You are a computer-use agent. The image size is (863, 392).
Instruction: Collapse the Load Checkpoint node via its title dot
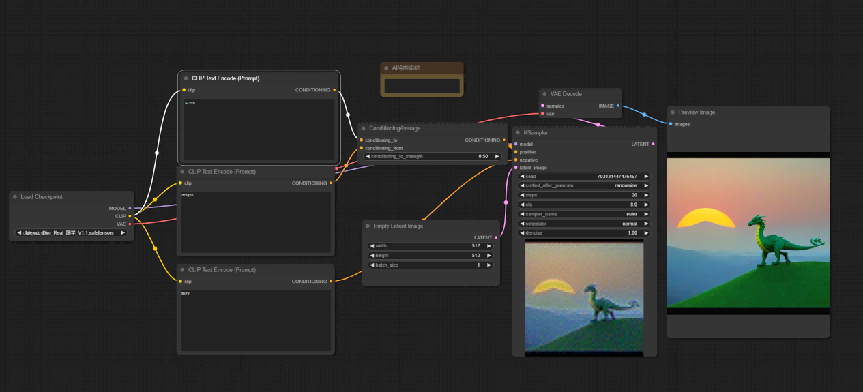tap(15, 197)
